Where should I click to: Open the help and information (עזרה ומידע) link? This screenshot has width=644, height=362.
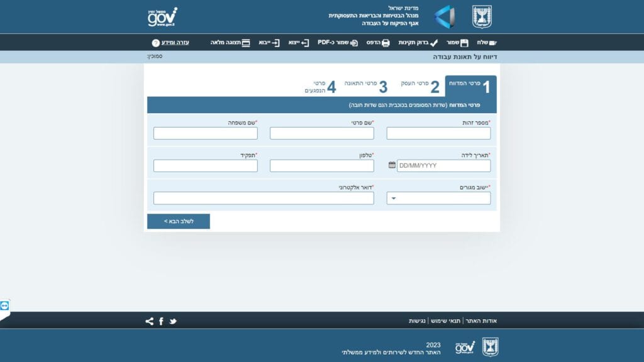175,43
